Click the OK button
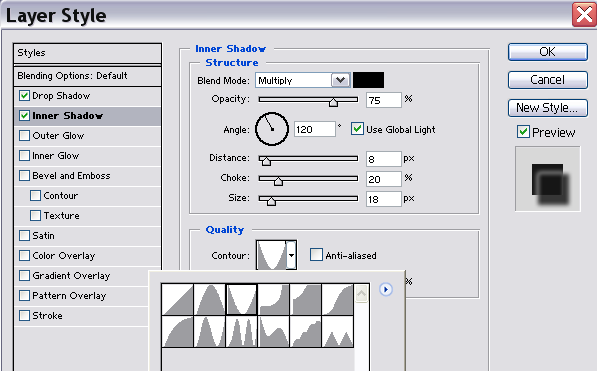 click(548, 52)
